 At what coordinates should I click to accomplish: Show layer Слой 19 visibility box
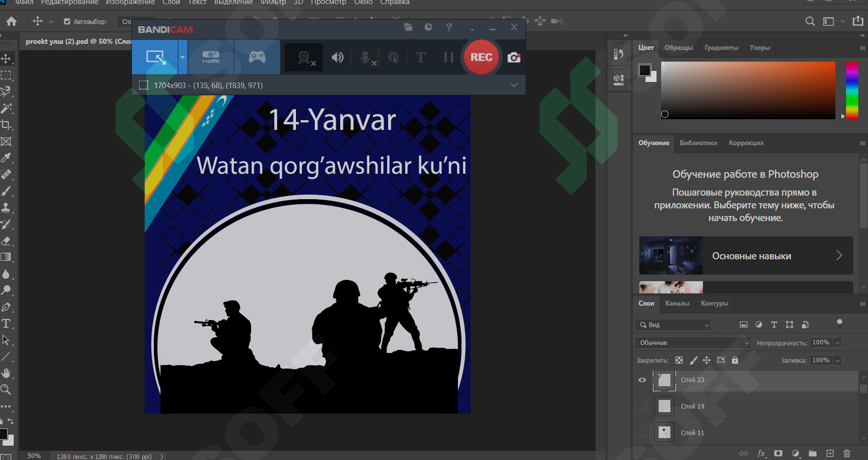(x=642, y=406)
